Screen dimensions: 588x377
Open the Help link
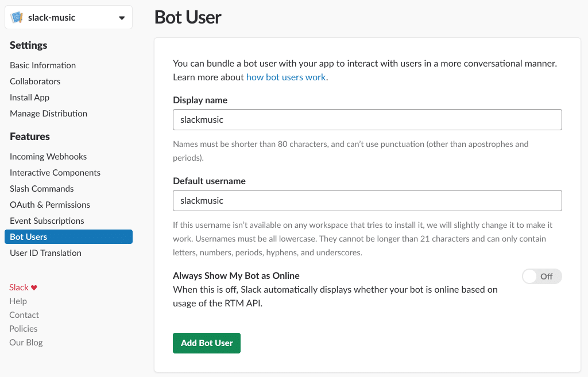pyautogui.click(x=18, y=301)
